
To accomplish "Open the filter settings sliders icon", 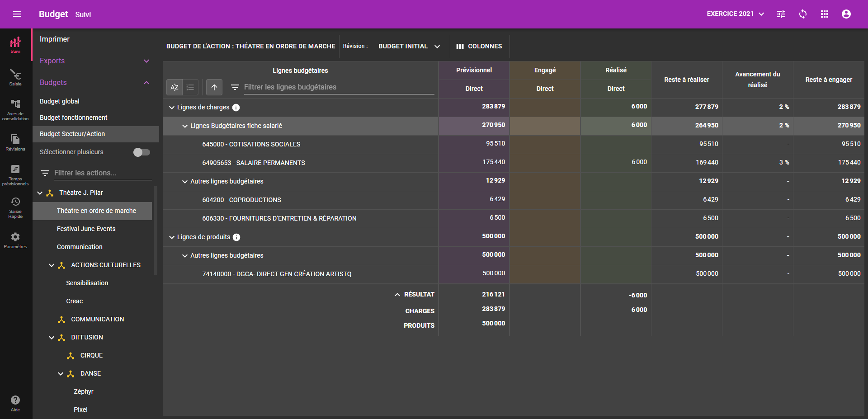I will pyautogui.click(x=781, y=14).
